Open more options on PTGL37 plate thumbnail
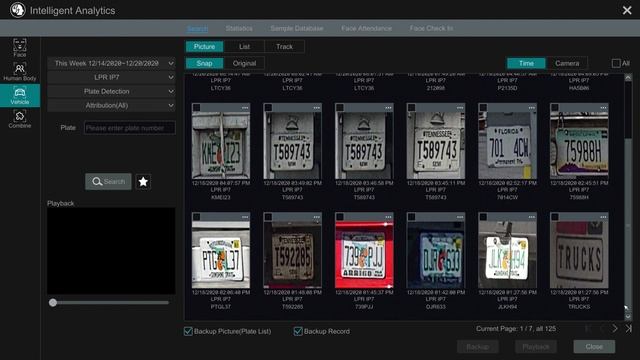The height and width of the screenshot is (360, 640). click(x=245, y=217)
